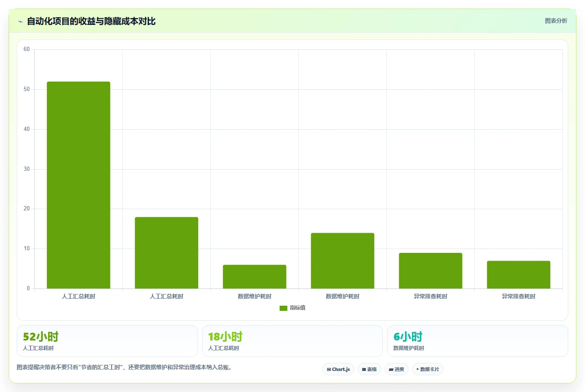Click the second bar valued 18

pyautogui.click(x=167, y=253)
